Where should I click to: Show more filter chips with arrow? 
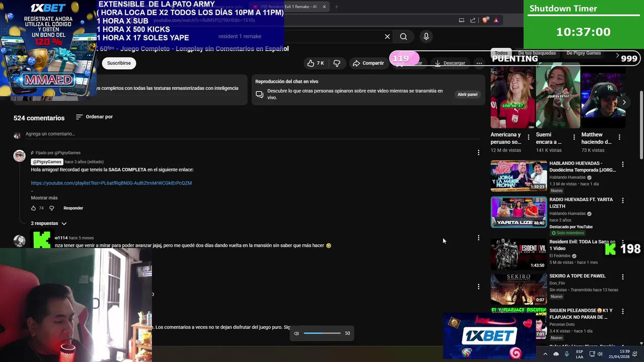(617, 54)
